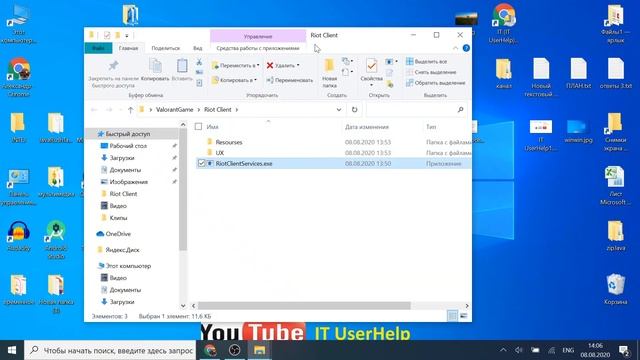Screen dimensions: 640x360
Task: Click the refresh icon beside the address bar
Action: click(354, 109)
